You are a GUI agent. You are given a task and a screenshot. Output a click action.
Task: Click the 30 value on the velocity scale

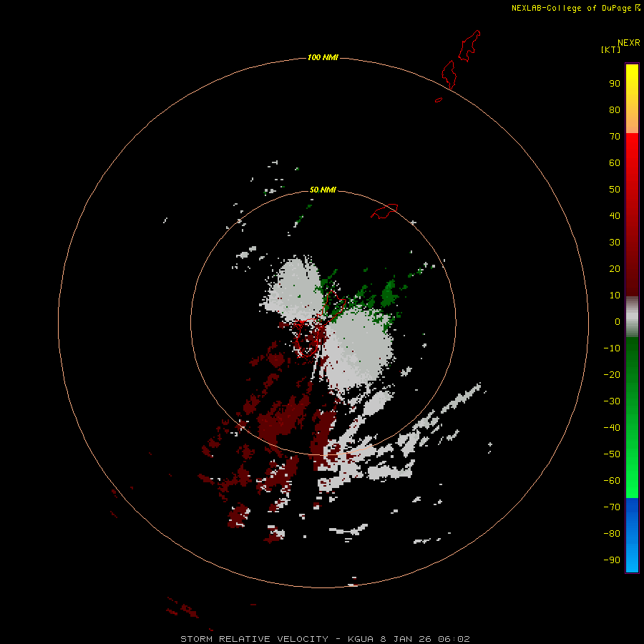click(x=615, y=243)
